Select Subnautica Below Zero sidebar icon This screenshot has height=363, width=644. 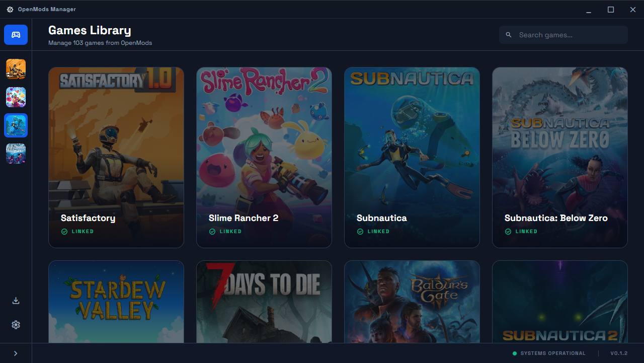16,154
